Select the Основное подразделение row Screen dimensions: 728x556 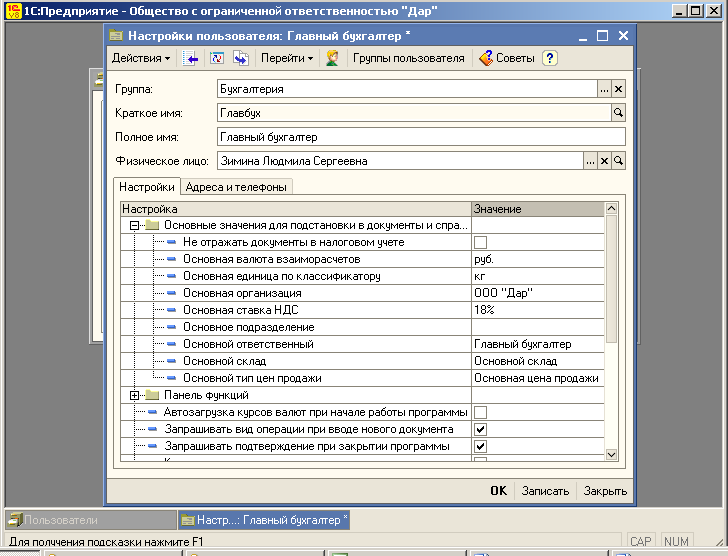pyautogui.click(x=362, y=327)
